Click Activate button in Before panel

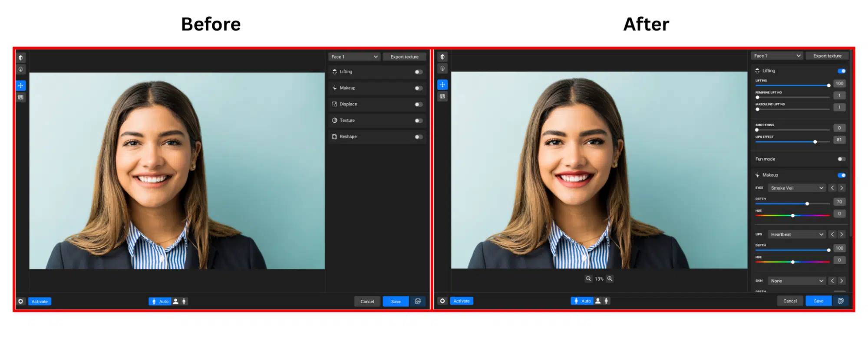(x=40, y=301)
